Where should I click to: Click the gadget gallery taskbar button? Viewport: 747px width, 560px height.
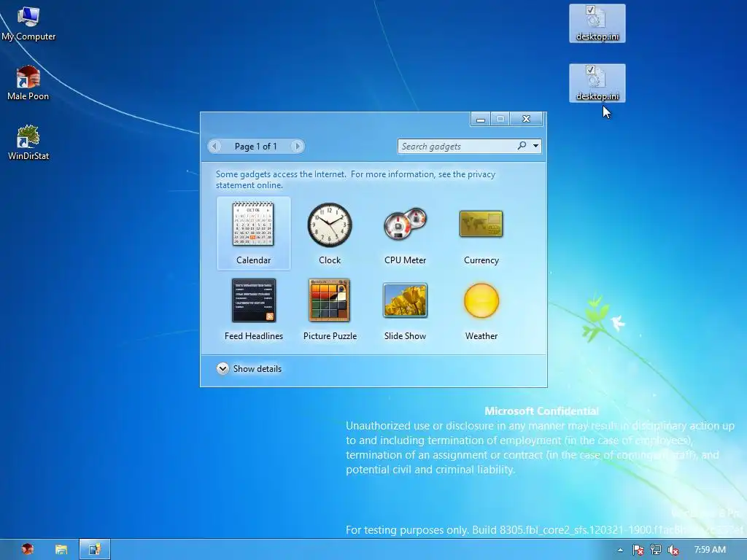[x=94, y=550]
